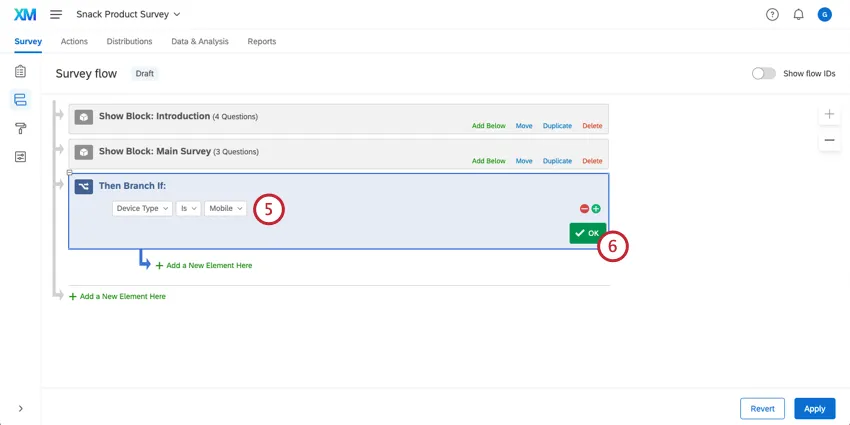Open the notifications bell
The width and height of the screenshot is (850, 425).
coord(799,15)
